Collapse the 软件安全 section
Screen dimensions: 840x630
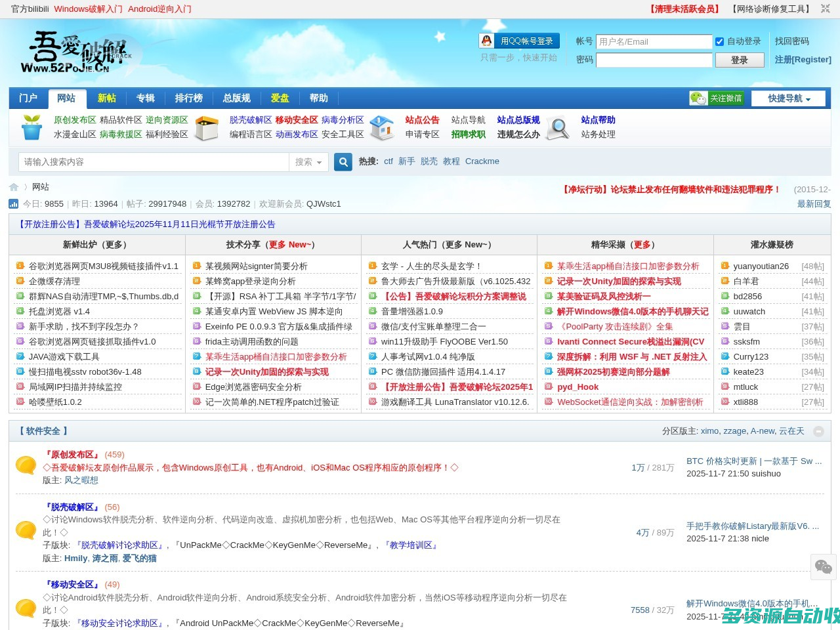click(819, 432)
